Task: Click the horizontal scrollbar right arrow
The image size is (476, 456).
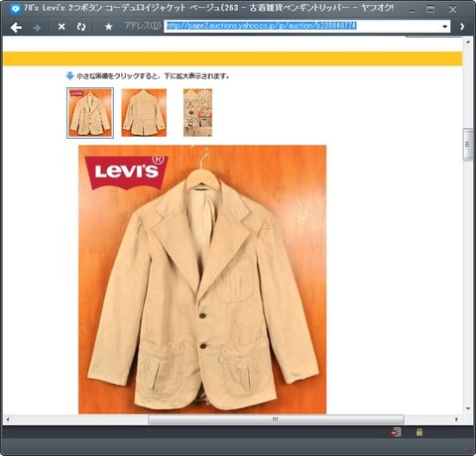Action: pos(456,419)
